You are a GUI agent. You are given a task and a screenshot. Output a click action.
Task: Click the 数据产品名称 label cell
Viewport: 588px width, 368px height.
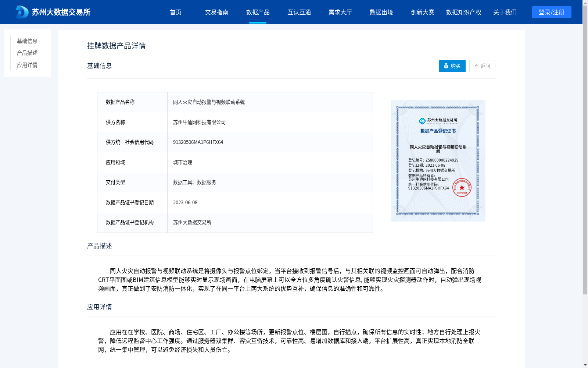[132, 102]
